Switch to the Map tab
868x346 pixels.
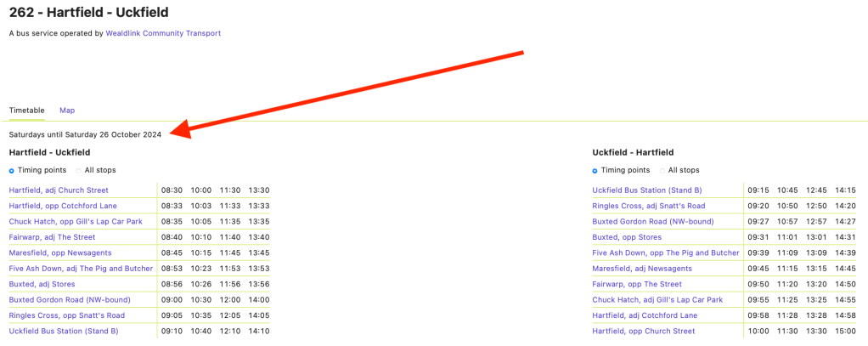[x=67, y=111]
